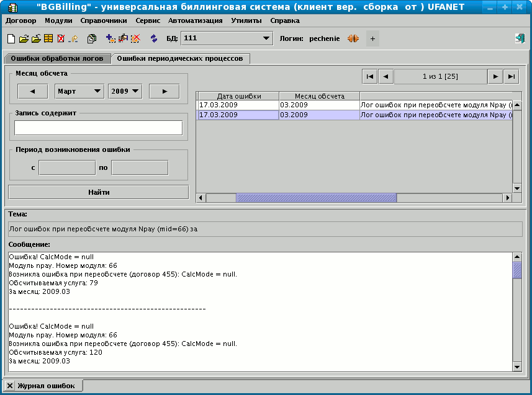The image size is (532, 395).
Task: Open the month dropdown showing Март
Action: click(78, 90)
